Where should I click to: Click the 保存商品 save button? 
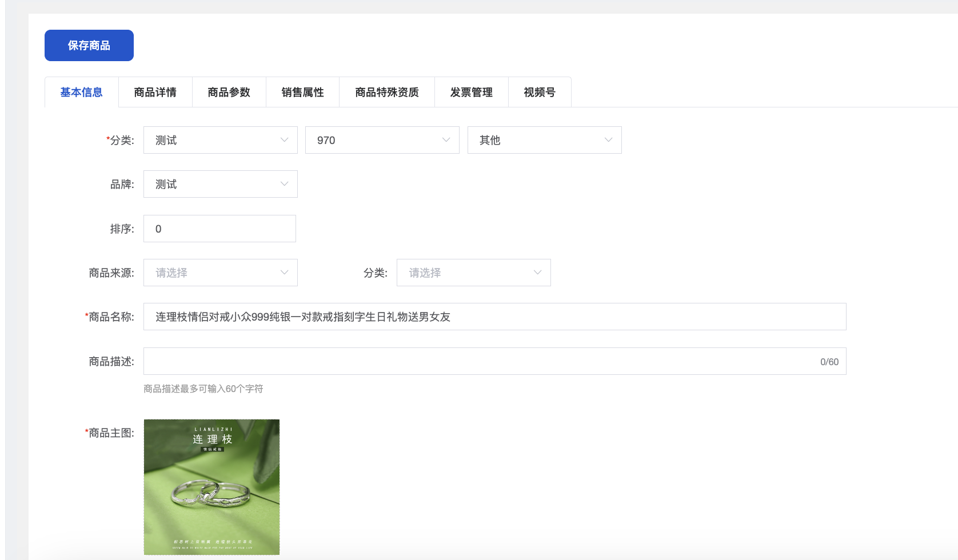tap(89, 45)
